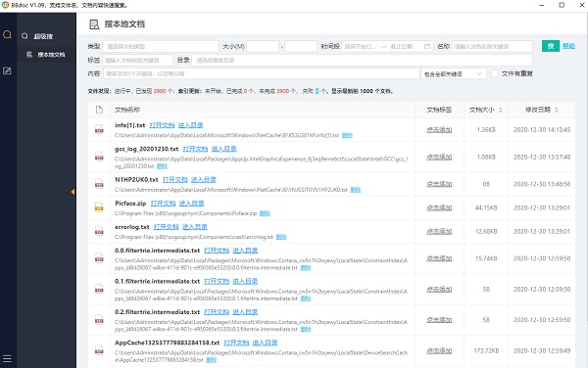Click the 类型 document type field
This screenshot has width=588, height=368.
(x=161, y=46)
